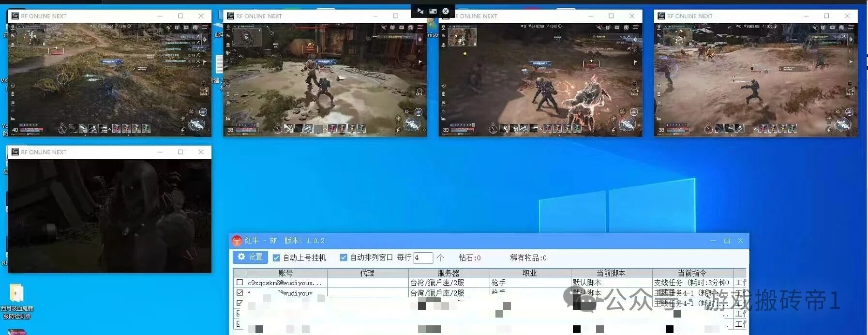The height and width of the screenshot is (335, 868).
Task: Click the 账号 column header
Action: pos(285,273)
